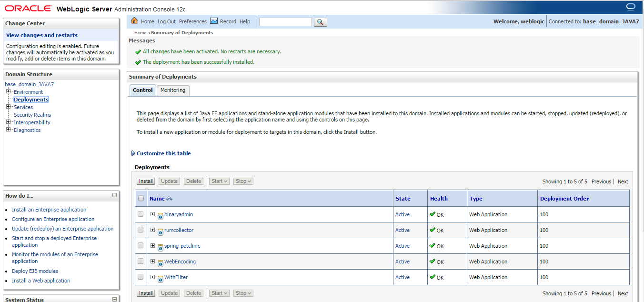Check the WithFilter row checkbox

point(141,277)
